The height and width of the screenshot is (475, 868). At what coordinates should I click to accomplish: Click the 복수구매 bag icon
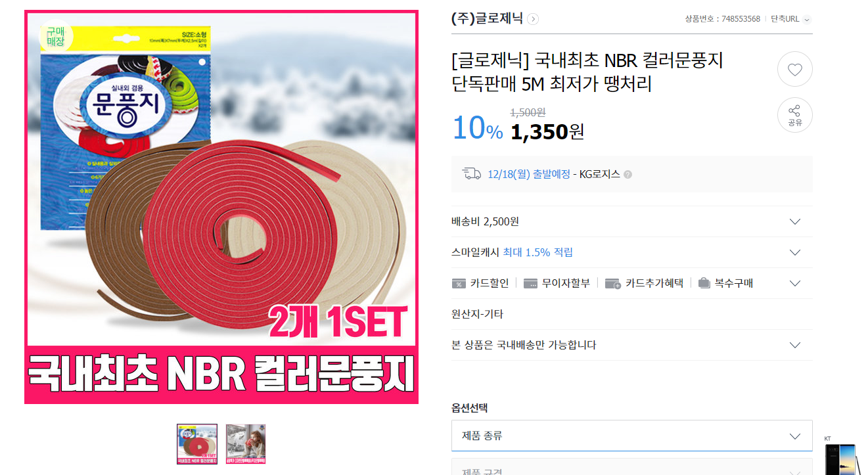(704, 283)
